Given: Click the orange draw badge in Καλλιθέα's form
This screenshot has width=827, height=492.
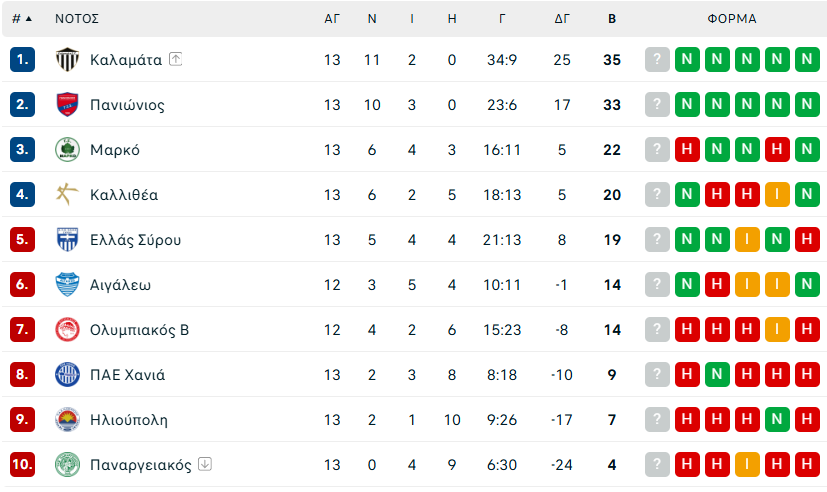Looking at the screenshot, I should (x=777, y=195).
